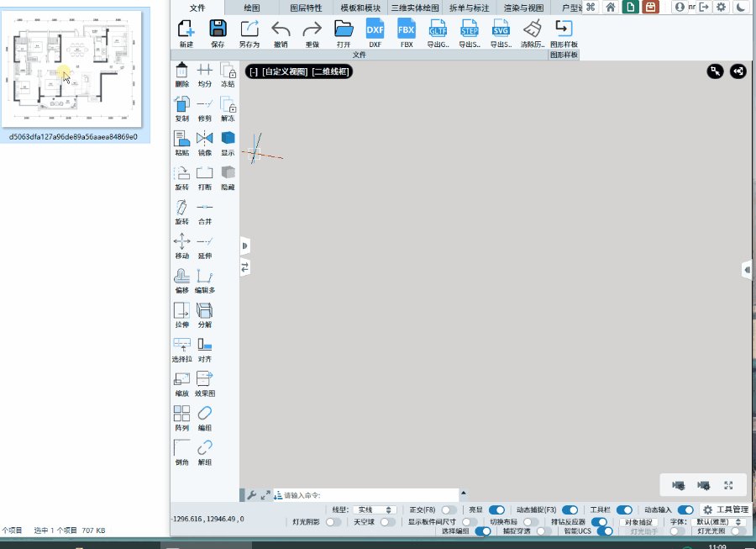
Task: Click the 撤销 (Undo) arrow
Action: coord(281,29)
